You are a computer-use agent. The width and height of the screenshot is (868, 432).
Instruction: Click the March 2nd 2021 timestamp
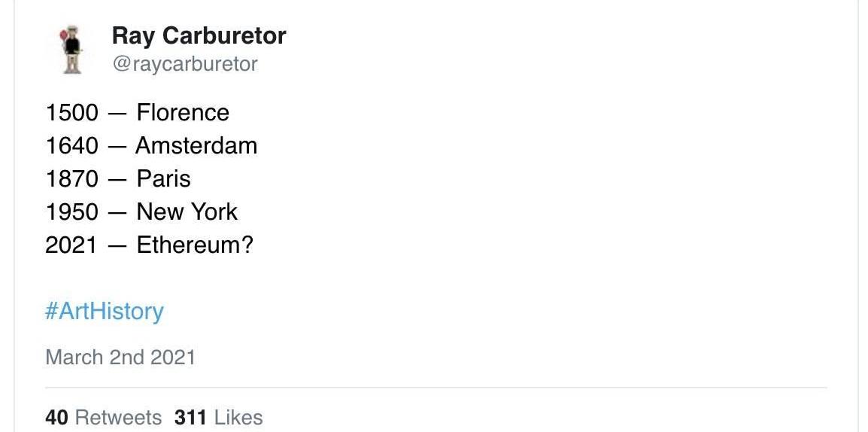point(120,357)
